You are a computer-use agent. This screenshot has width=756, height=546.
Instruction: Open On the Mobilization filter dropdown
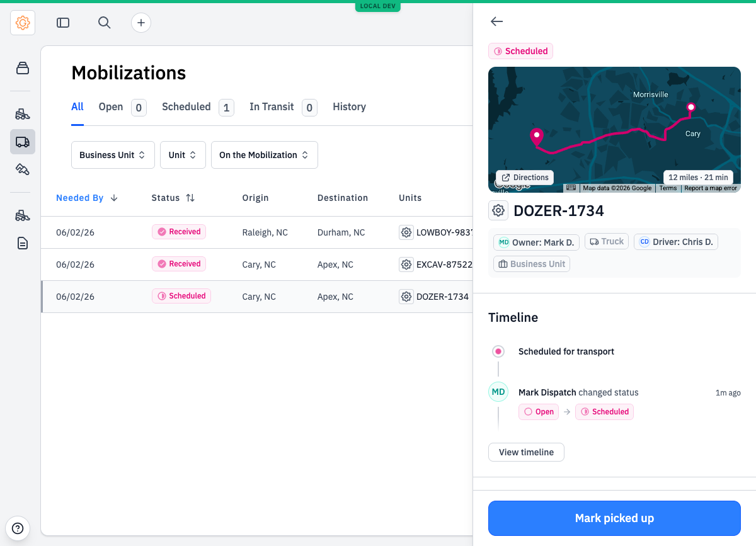[264, 155]
